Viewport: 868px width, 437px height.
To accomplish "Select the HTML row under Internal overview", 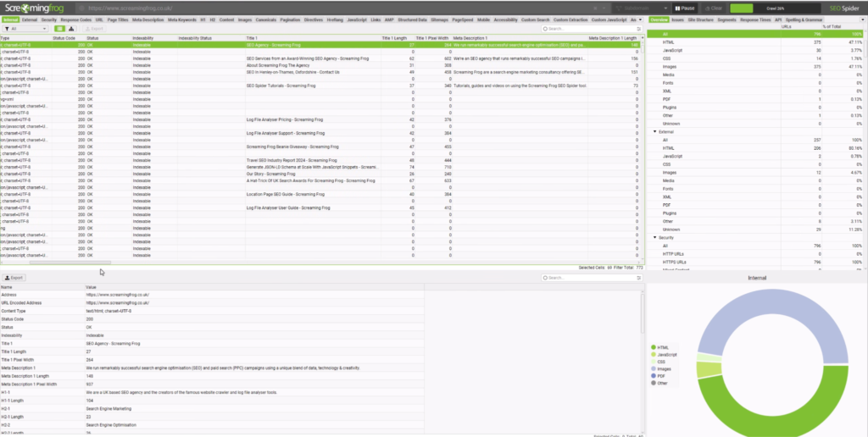I will point(755,42).
